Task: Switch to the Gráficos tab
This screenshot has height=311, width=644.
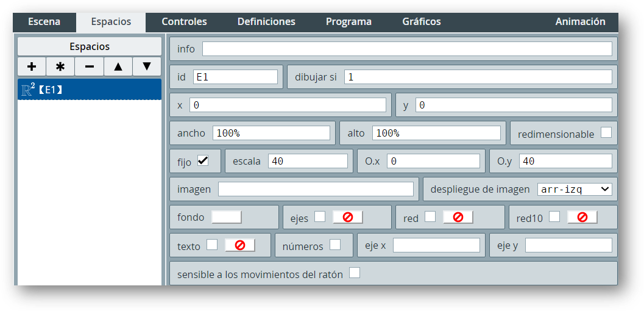Action: [x=422, y=22]
